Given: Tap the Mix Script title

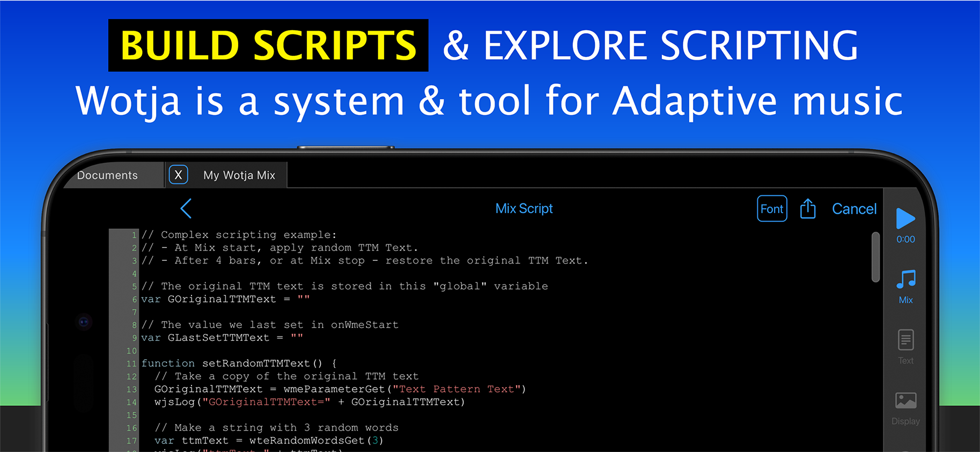Looking at the screenshot, I should pyautogui.click(x=524, y=209).
